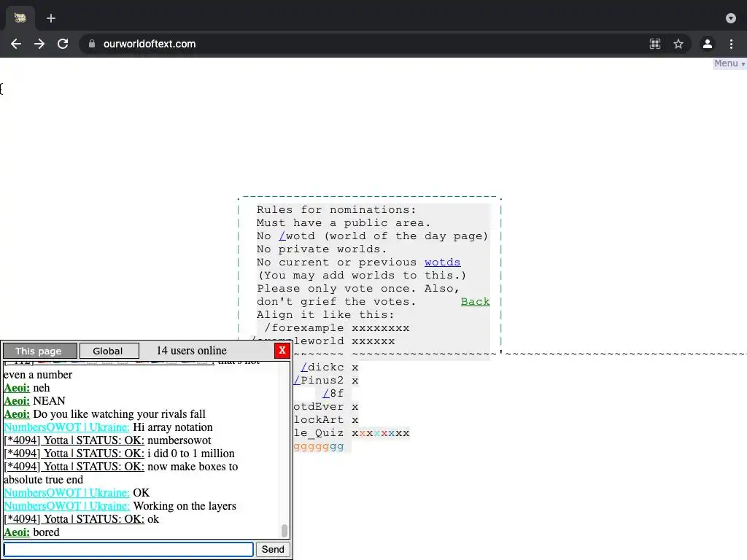Switch to the Global chat tab
747x560 pixels.
pos(109,351)
